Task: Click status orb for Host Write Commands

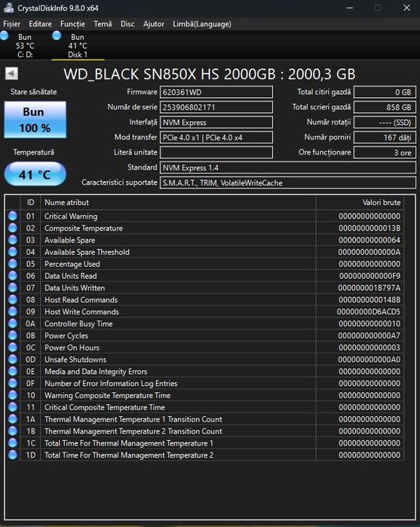Action: point(13,311)
